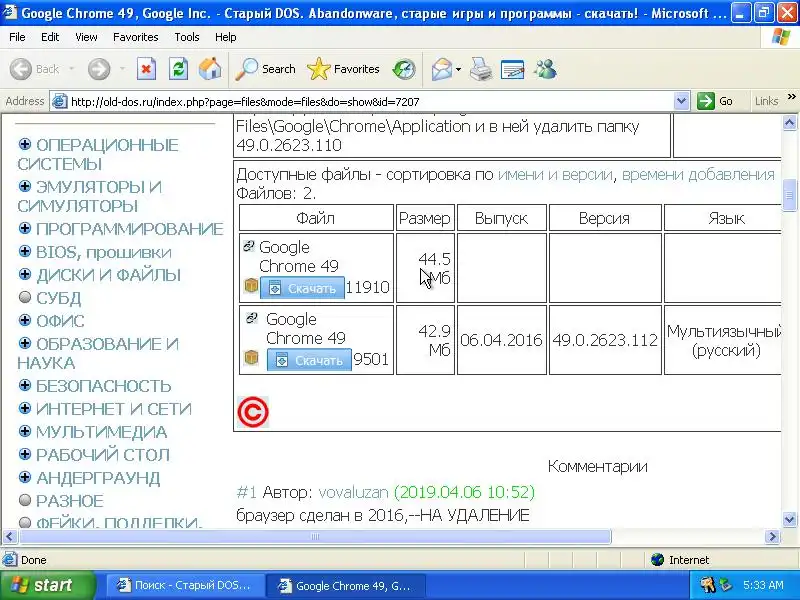Open the address bar dropdown arrow
The image size is (800, 600).
point(681,101)
